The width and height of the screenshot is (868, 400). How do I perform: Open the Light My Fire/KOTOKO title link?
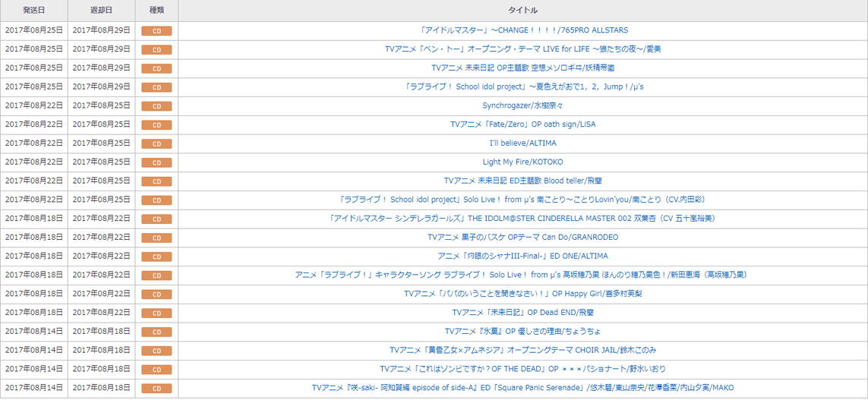522,162
